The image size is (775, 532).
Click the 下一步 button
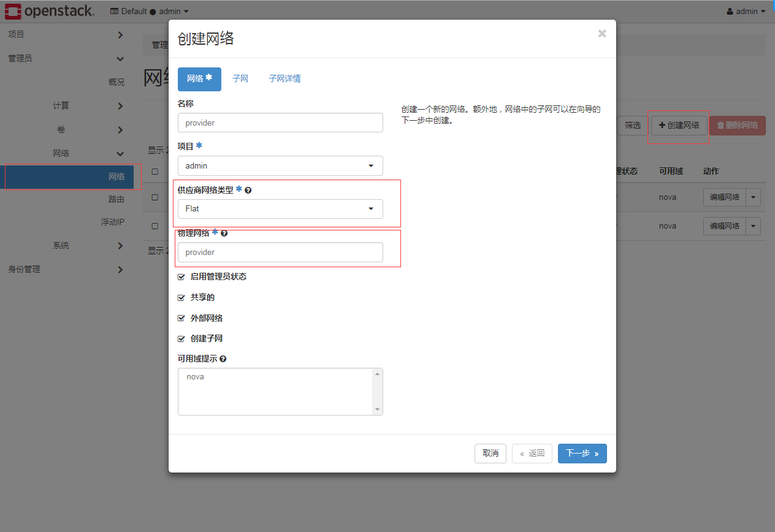coord(581,453)
